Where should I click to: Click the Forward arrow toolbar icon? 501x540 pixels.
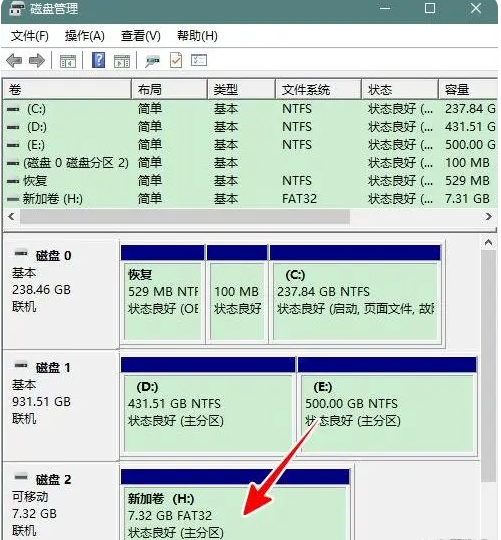[37, 61]
